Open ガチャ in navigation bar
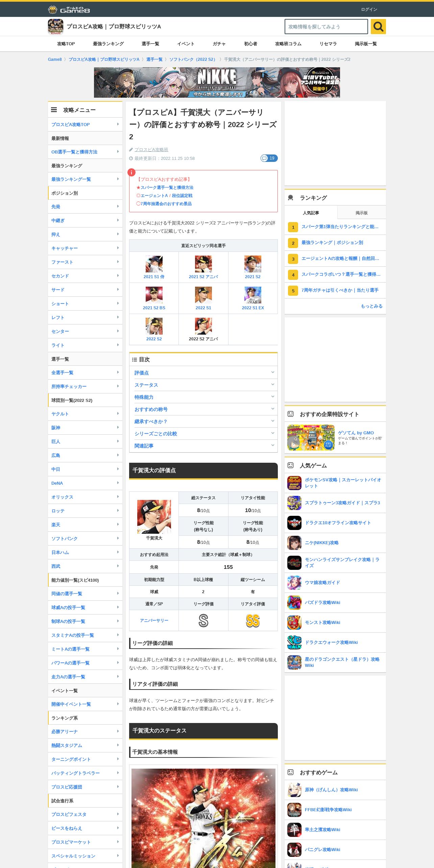 [x=219, y=44]
